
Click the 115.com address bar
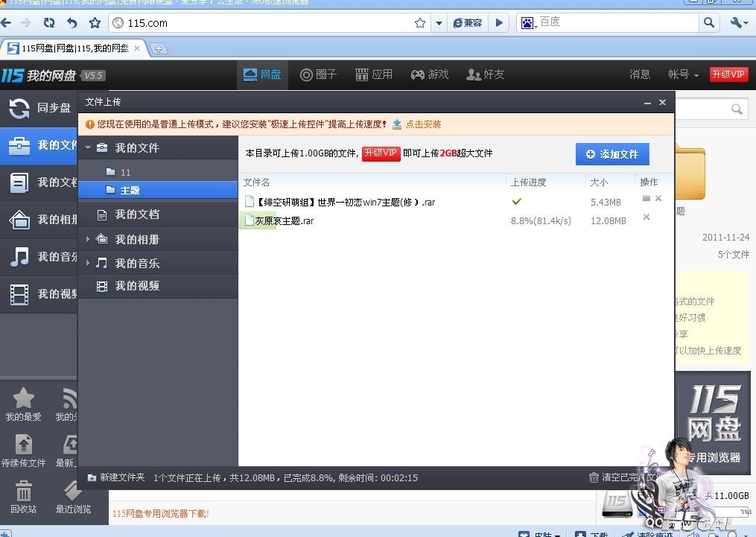pyautogui.click(x=261, y=23)
